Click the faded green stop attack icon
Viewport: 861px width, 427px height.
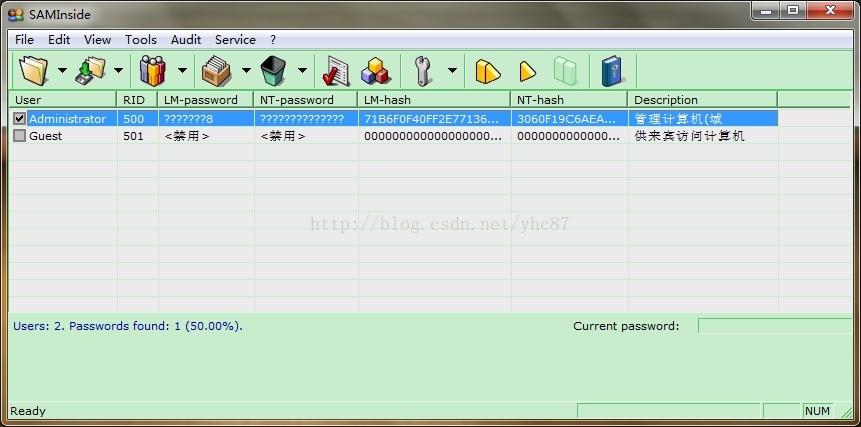coord(566,71)
